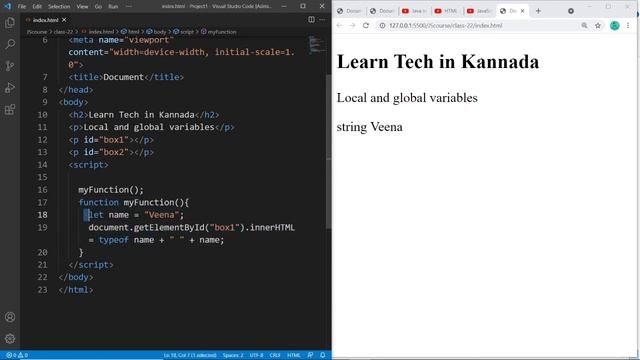Open Source Control view

point(10,66)
